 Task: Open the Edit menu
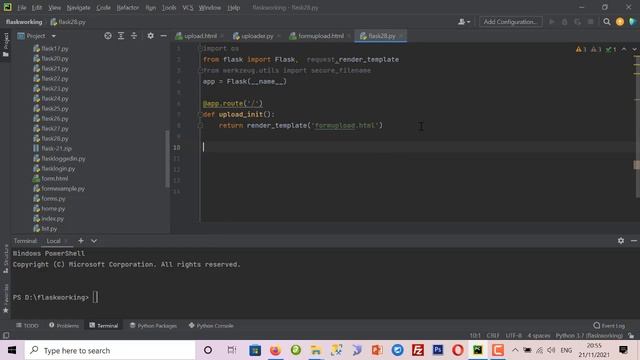click(x=37, y=8)
